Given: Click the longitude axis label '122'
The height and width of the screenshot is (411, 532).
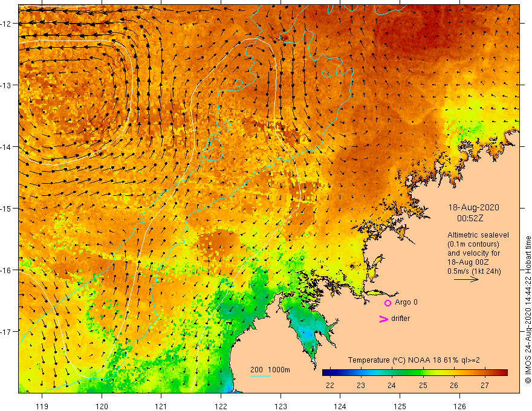Looking at the screenshot, I should pos(221,406).
